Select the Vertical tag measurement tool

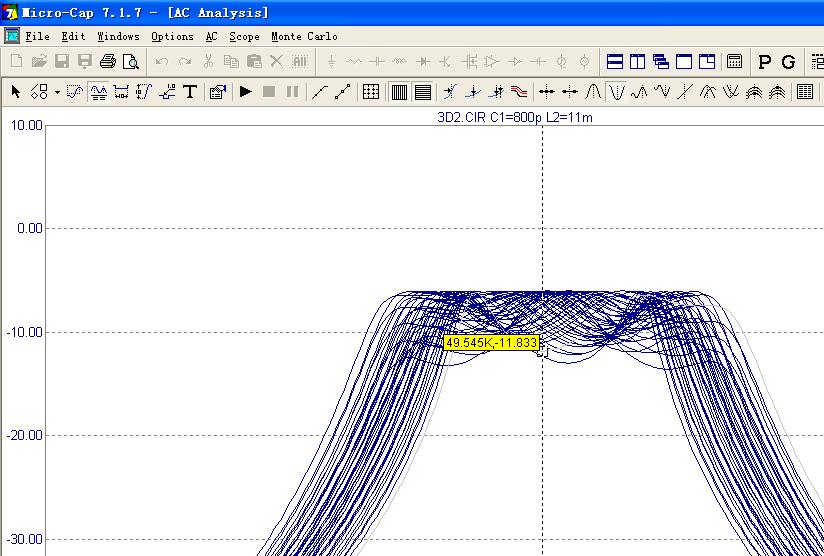click(x=144, y=92)
